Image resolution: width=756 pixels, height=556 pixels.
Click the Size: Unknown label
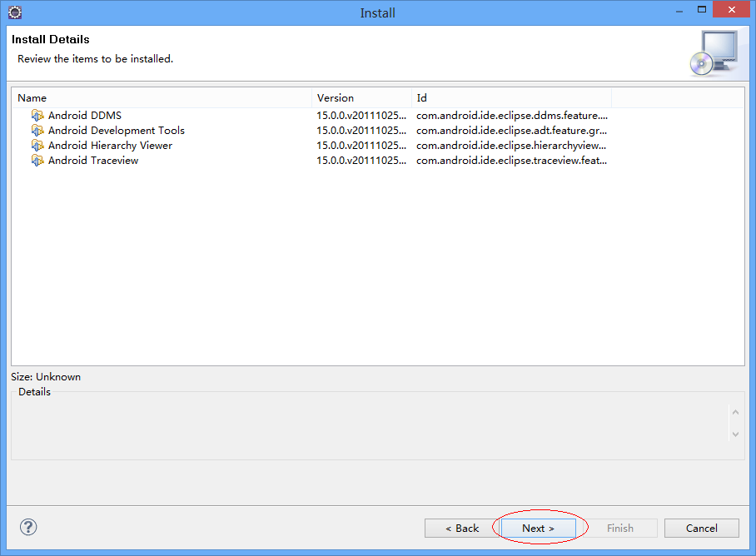(46, 377)
